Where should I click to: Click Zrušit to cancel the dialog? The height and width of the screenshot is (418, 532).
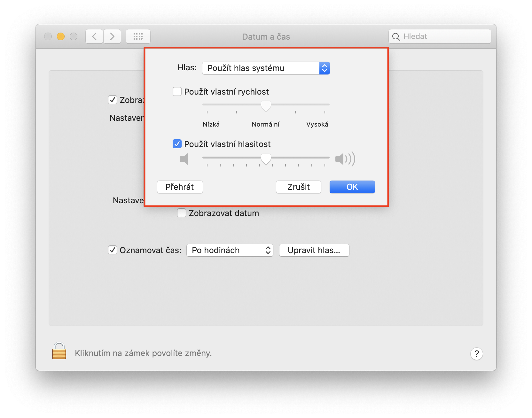pos(298,187)
